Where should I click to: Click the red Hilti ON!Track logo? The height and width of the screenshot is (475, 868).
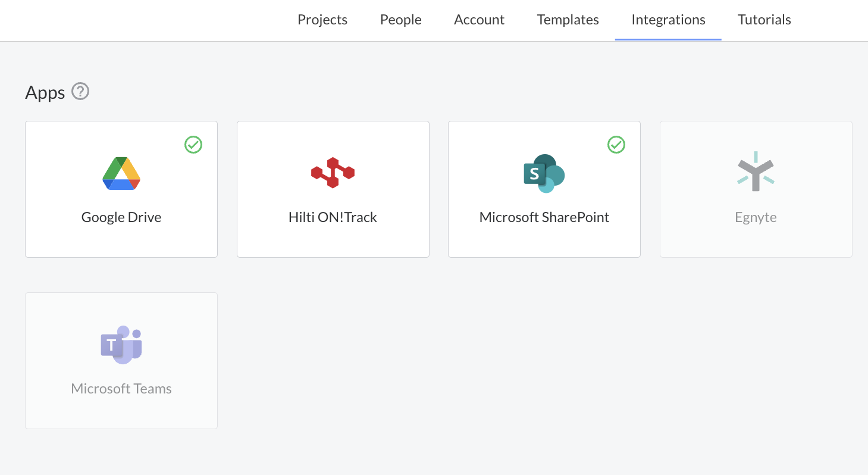click(x=333, y=173)
